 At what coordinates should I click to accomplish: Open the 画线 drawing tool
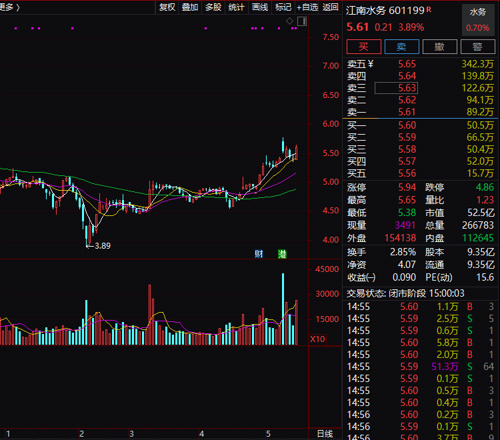(260, 7)
